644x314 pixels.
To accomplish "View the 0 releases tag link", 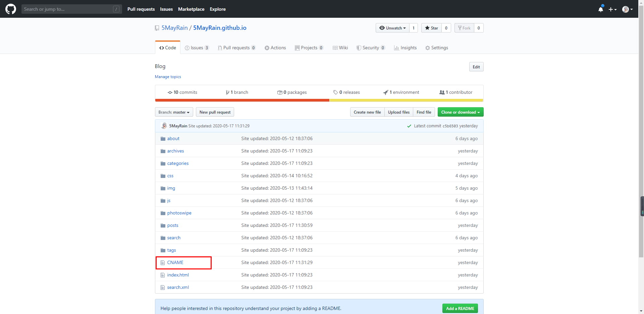I will (x=346, y=92).
